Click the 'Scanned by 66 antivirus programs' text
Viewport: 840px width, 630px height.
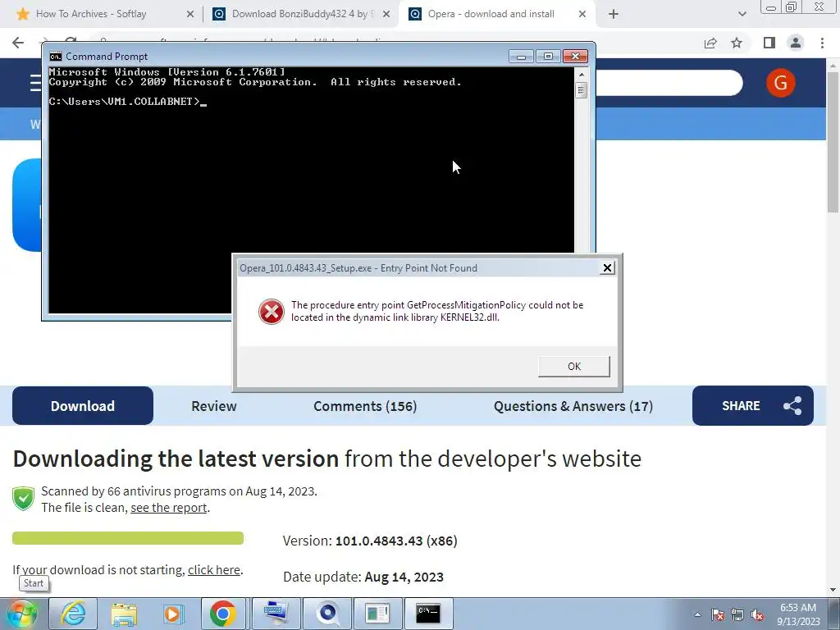179,491
